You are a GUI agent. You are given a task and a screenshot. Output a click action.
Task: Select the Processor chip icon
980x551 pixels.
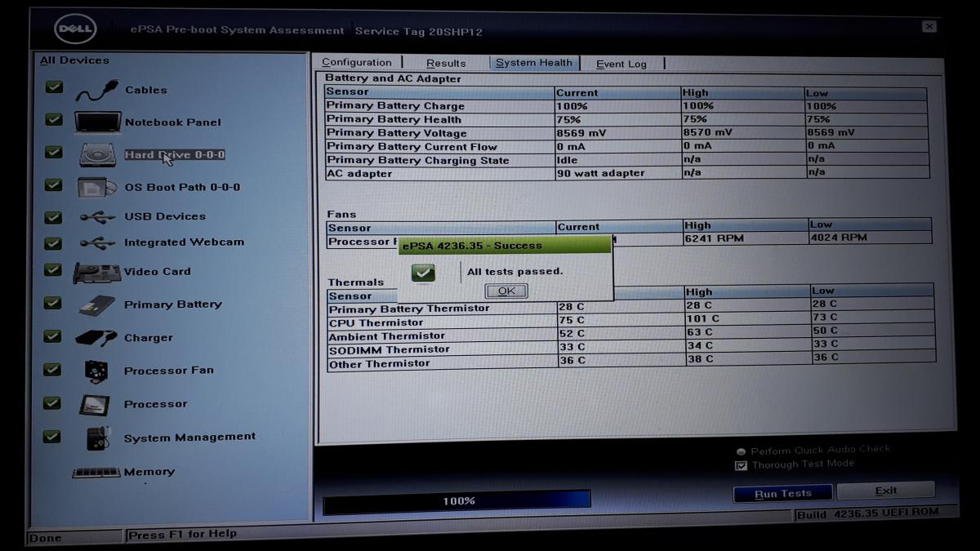(x=95, y=404)
